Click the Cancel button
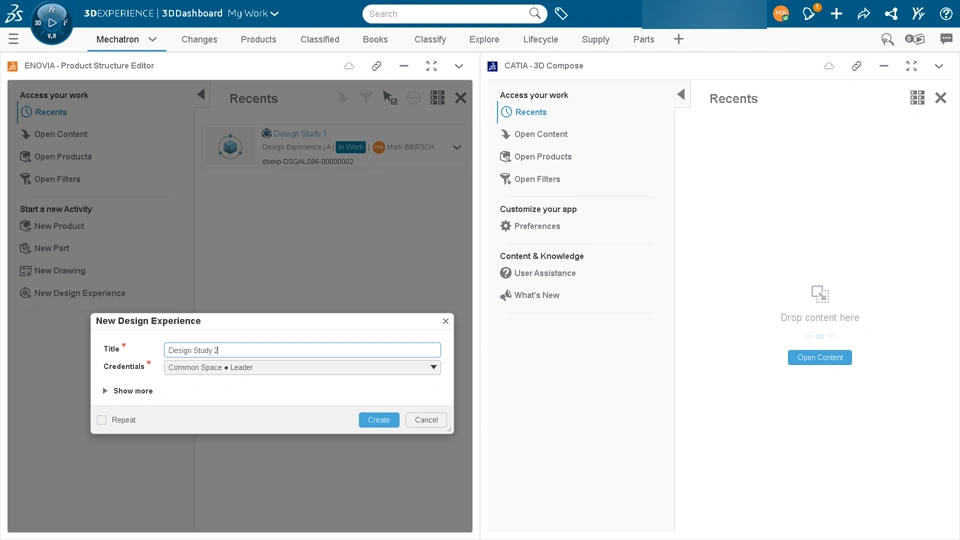The width and height of the screenshot is (960, 540). tap(426, 420)
